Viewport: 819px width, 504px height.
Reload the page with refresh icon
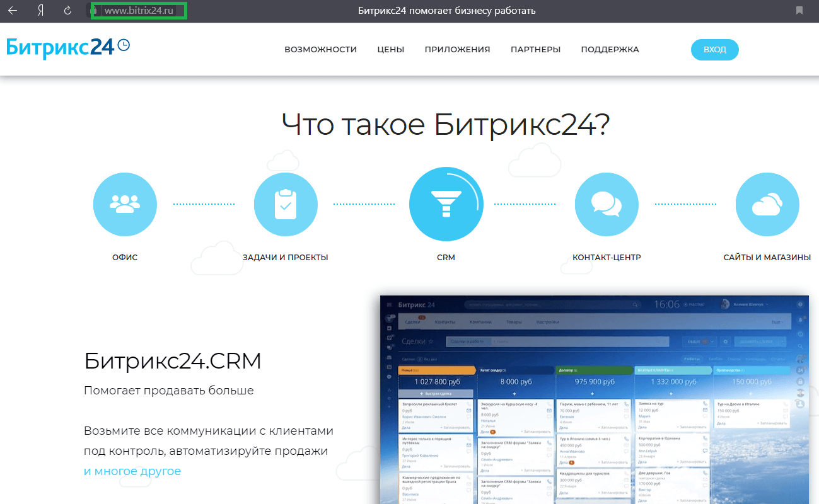pyautogui.click(x=68, y=11)
